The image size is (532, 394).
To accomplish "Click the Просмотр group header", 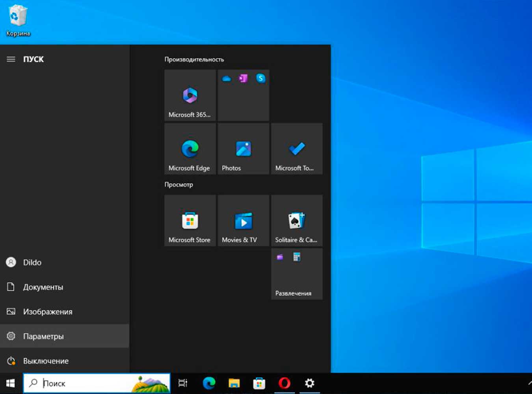I will [179, 184].
